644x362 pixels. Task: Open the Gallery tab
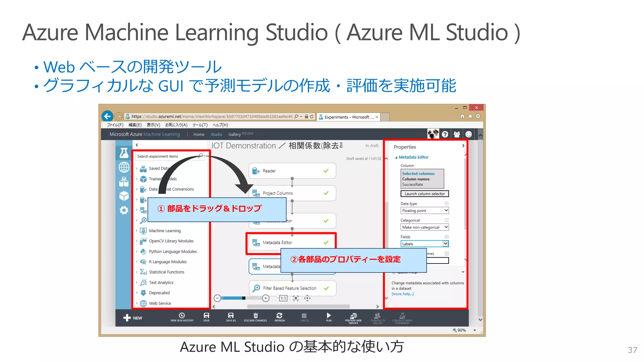click(x=235, y=134)
